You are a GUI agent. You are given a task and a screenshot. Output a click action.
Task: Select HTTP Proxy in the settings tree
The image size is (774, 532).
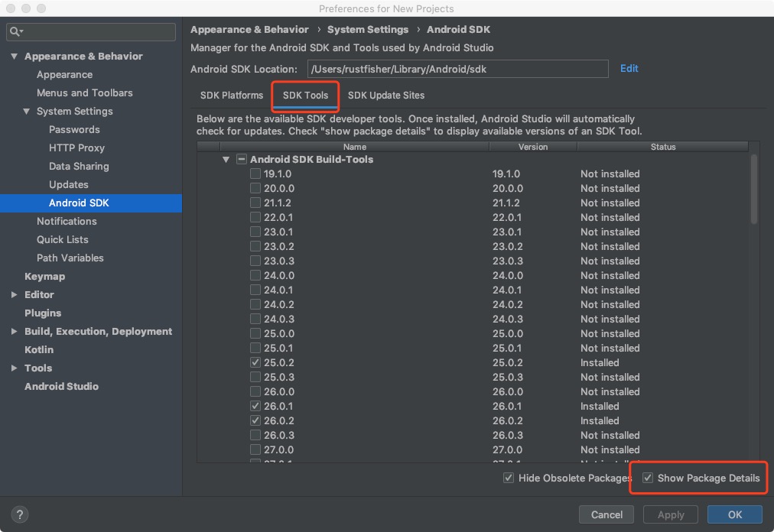[x=76, y=148]
